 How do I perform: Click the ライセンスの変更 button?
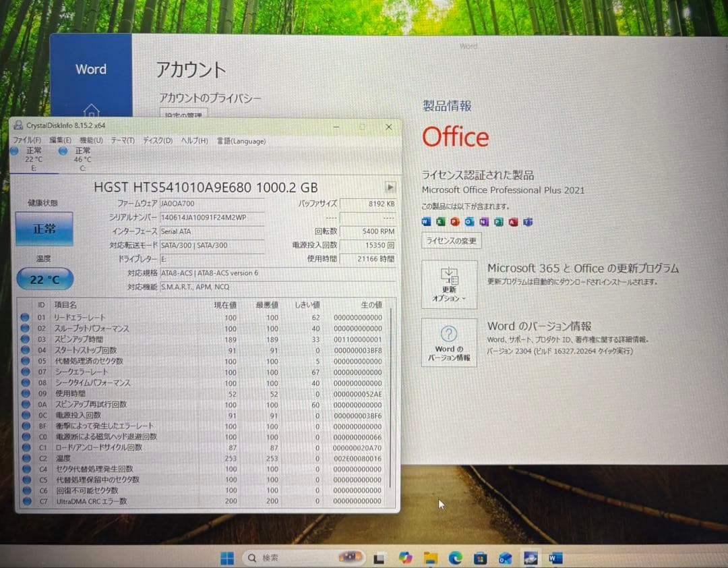(452, 241)
